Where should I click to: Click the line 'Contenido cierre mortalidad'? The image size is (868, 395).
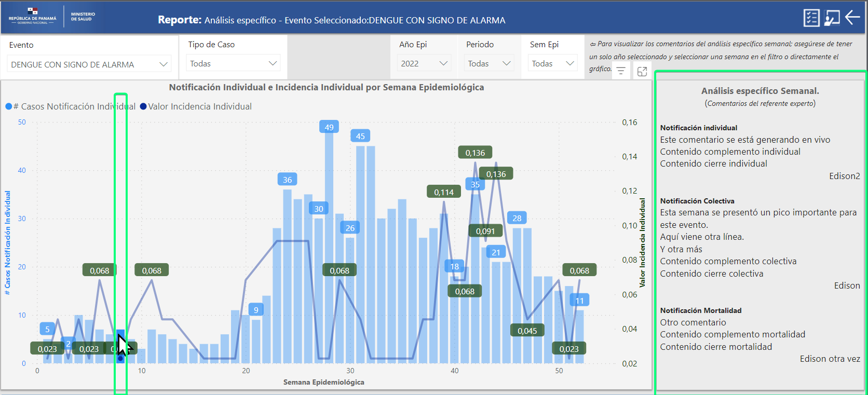click(716, 347)
